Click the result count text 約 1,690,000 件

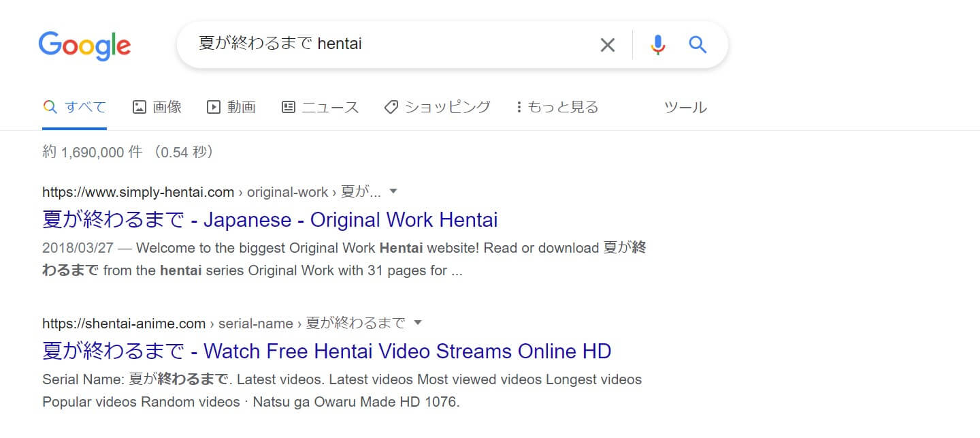[93, 152]
